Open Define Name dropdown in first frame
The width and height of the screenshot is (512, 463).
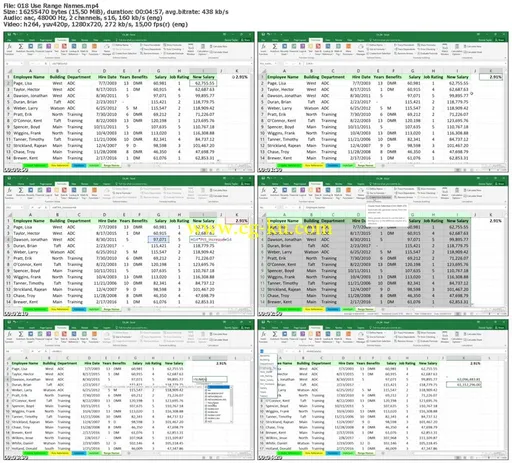[x=121, y=45]
